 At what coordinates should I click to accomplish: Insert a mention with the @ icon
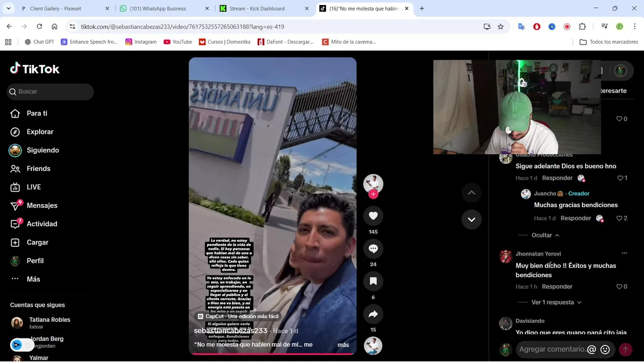click(592, 349)
